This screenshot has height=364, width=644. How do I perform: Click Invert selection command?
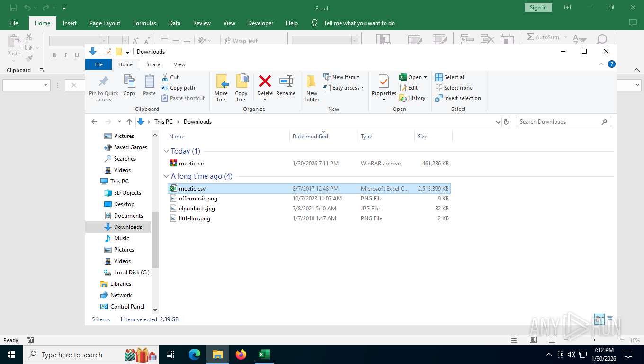458,98
